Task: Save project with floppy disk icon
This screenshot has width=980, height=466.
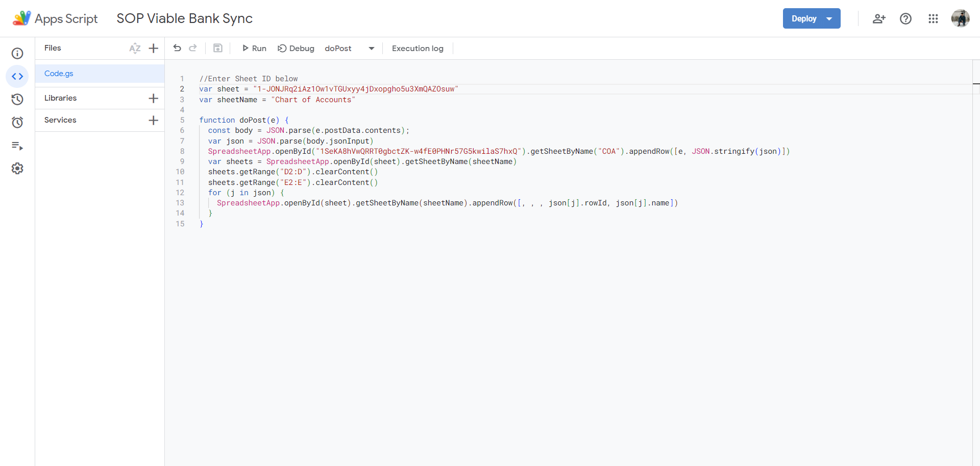Action: pyautogui.click(x=217, y=48)
